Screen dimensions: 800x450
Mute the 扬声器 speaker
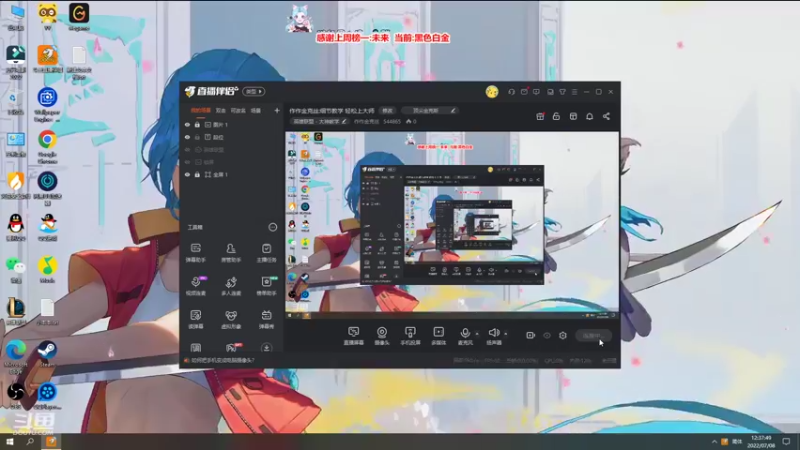coord(493,336)
